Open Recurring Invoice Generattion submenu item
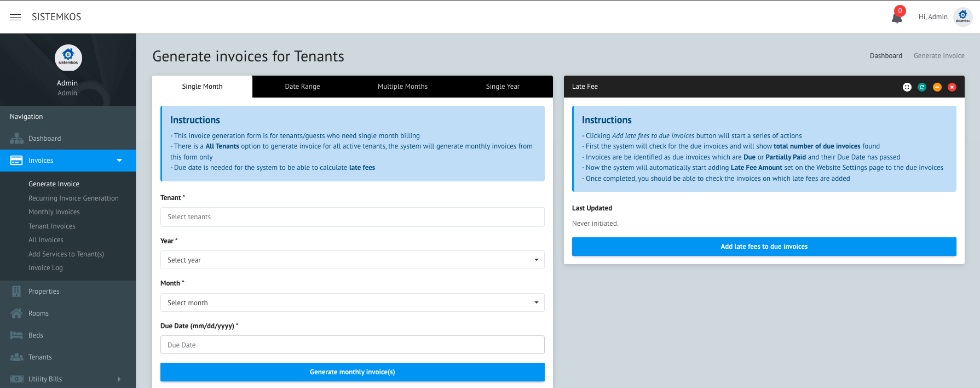The width and height of the screenshot is (980, 388). click(73, 198)
